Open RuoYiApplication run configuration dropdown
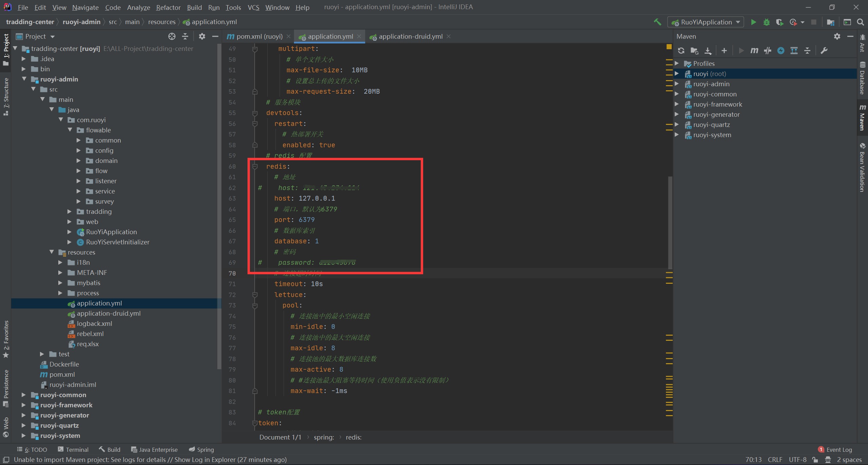 tap(706, 22)
